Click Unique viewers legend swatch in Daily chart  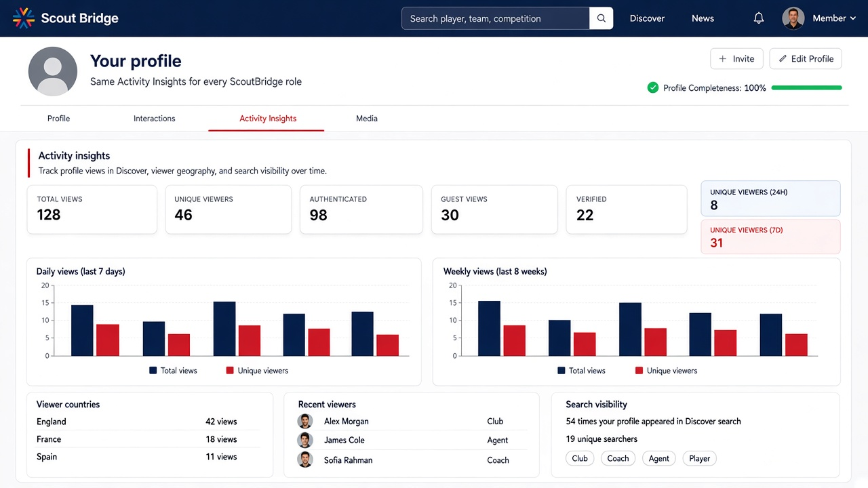pyautogui.click(x=230, y=371)
